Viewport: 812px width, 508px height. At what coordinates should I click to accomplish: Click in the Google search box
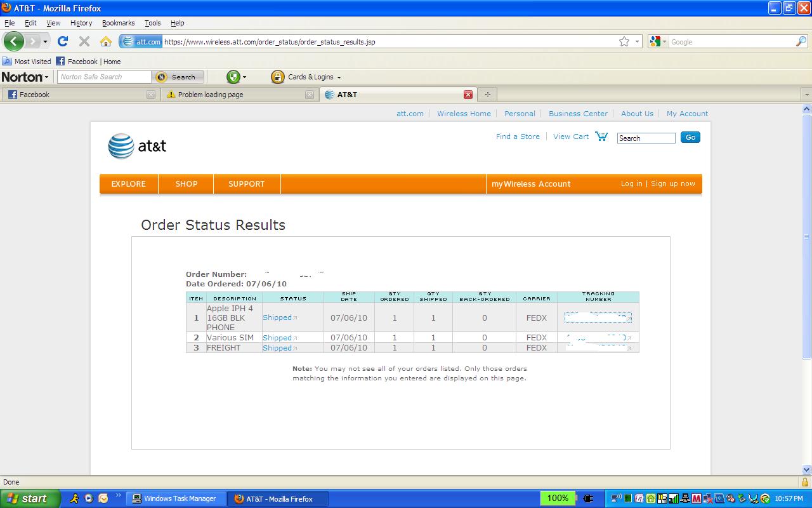(732, 41)
